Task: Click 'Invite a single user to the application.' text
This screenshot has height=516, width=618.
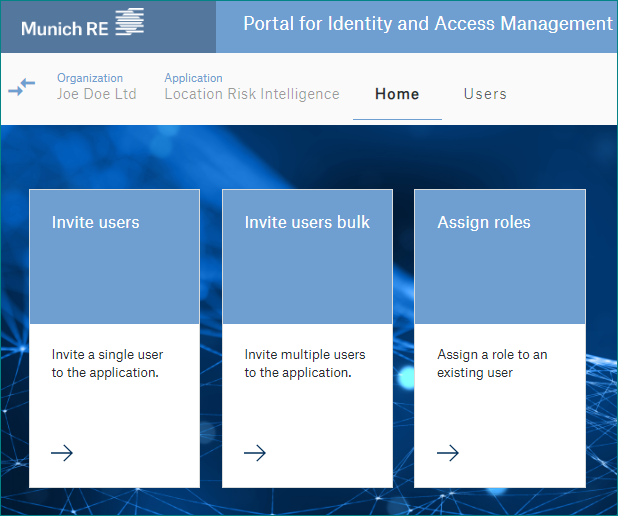Action: [x=107, y=363]
